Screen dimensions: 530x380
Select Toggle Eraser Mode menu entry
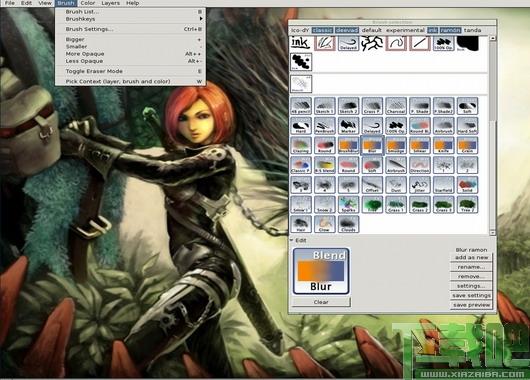(x=130, y=71)
